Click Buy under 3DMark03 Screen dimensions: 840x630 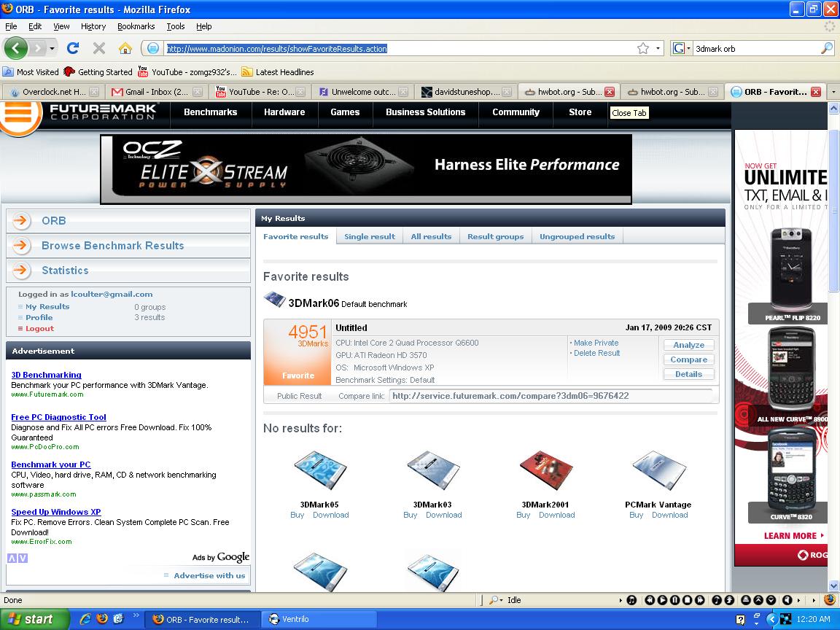(x=410, y=515)
